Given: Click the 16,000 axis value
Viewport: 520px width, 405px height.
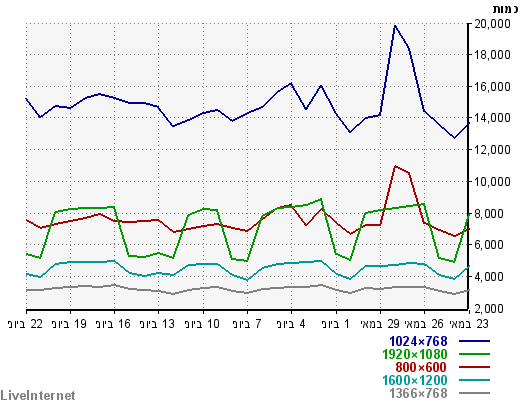Looking at the screenshot, I should click(492, 87).
